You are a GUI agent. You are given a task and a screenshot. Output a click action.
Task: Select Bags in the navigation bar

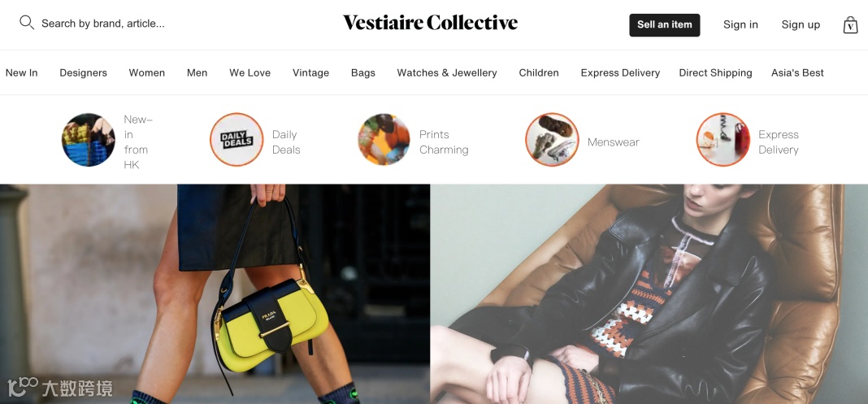click(363, 72)
